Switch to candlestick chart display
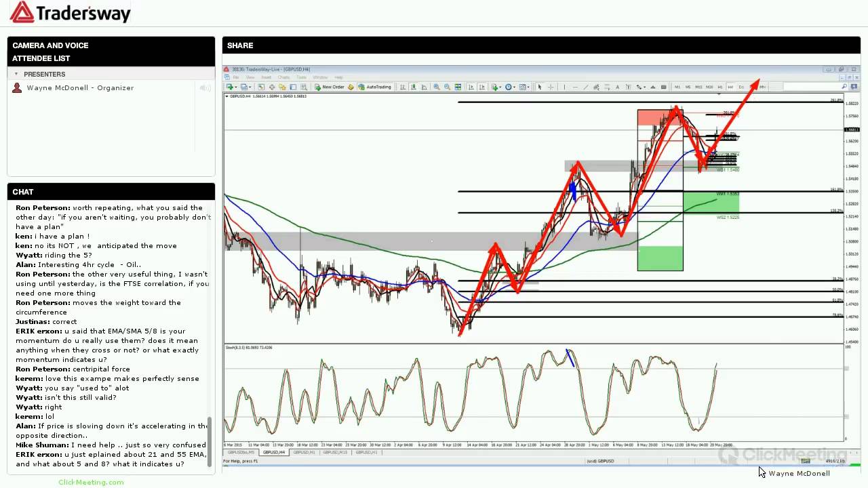This screenshot has width=868, height=488. [x=413, y=87]
